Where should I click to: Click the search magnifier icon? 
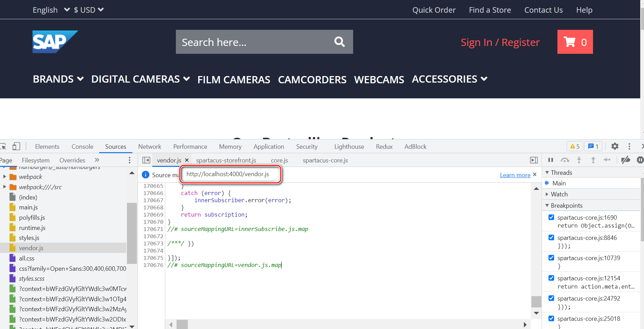click(x=339, y=42)
